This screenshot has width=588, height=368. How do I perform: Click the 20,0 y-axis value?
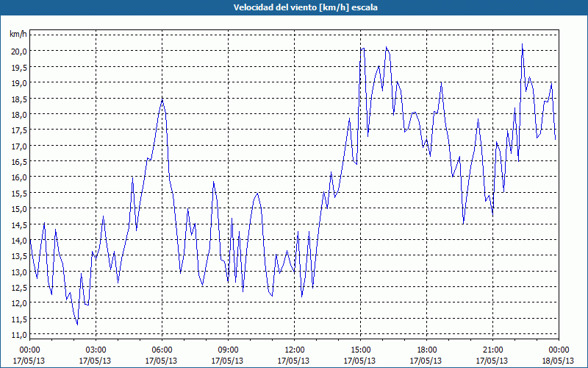pos(20,51)
